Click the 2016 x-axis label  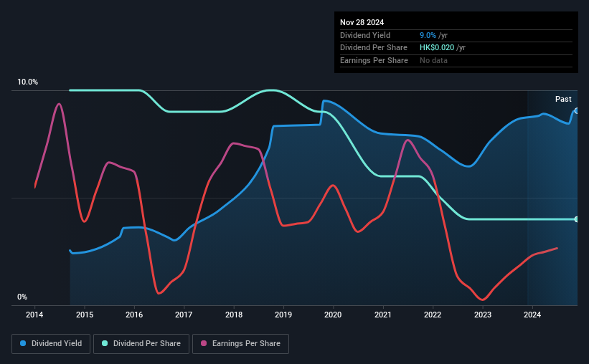(134, 315)
